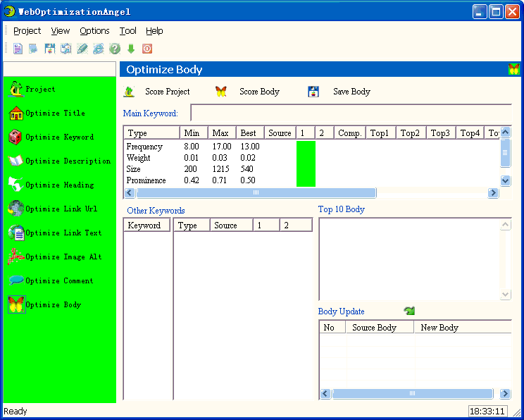
Task: Click the Internet Explorer browser toolbar icon
Action: point(99,49)
